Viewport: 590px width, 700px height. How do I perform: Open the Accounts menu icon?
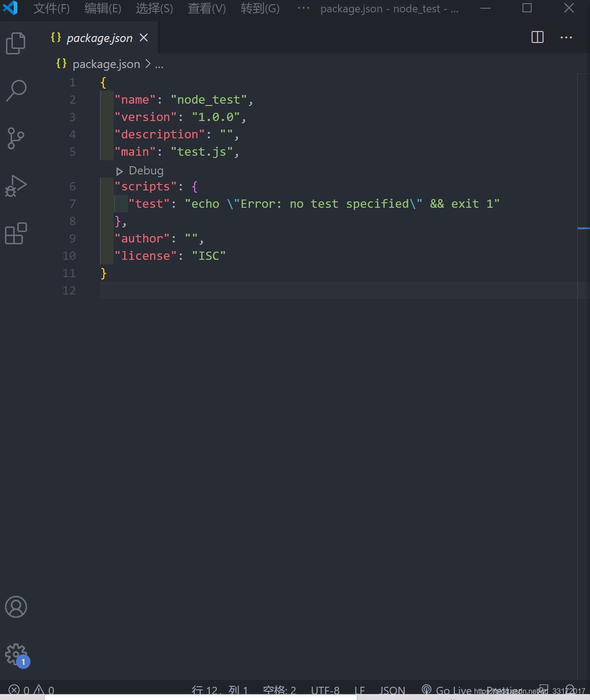point(16,607)
